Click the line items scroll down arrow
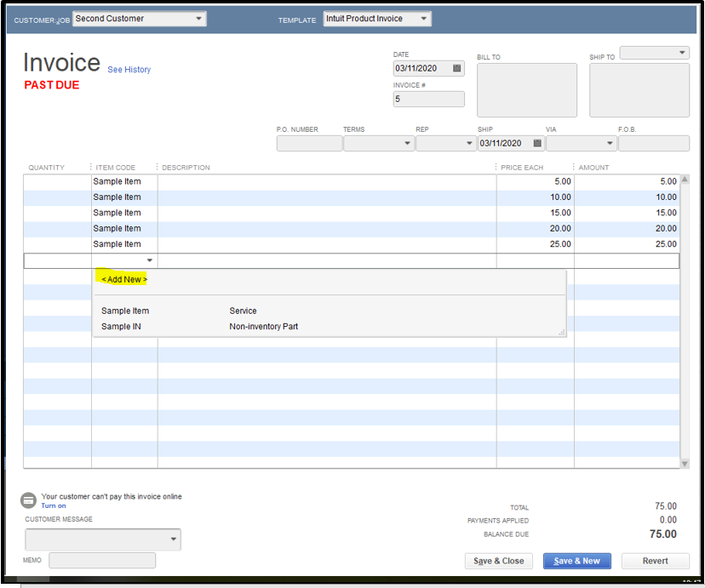Viewport: 705px width, 588px height. click(x=685, y=464)
